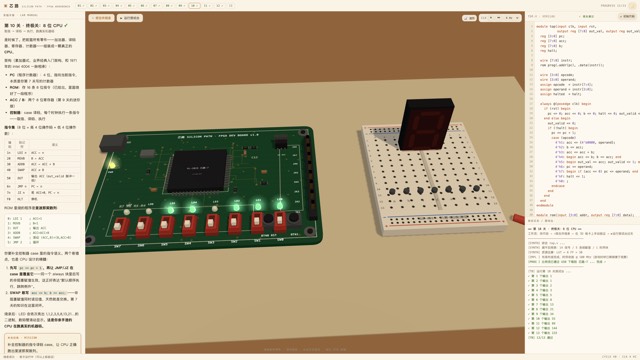
Task: Toggle the checkbox left of CLK controls
Action: click(x=469, y=18)
